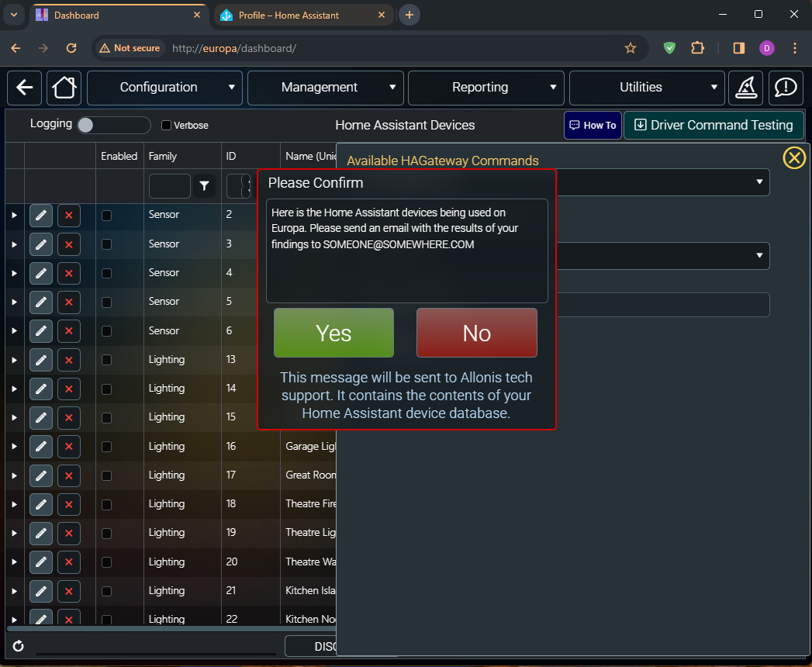Click Driver Command Testing button
The width and height of the screenshot is (812, 667).
coord(714,126)
